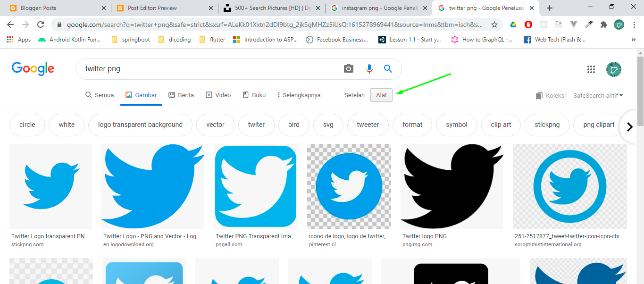This screenshot has width=644, height=284.
Task: Apply the white filter chip
Action: [67, 125]
